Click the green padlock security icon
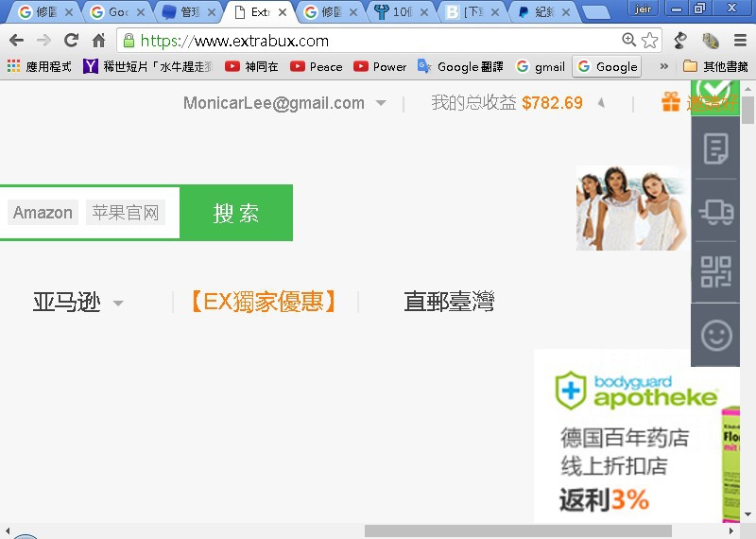The image size is (756, 539). pos(129,41)
